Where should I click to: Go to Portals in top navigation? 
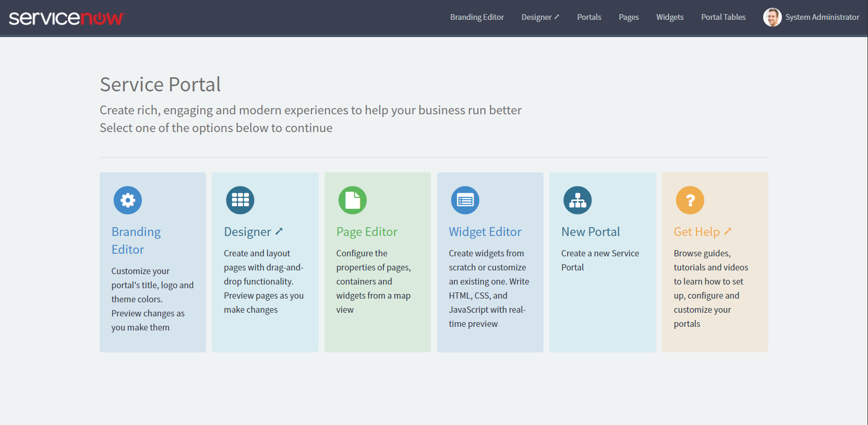point(589,17)
